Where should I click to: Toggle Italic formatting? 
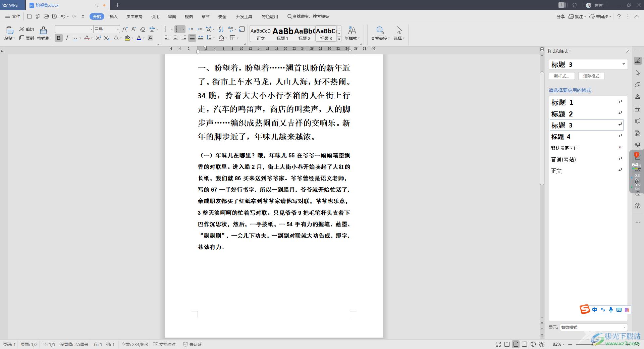pyautogui.click(x=67, y=38)
